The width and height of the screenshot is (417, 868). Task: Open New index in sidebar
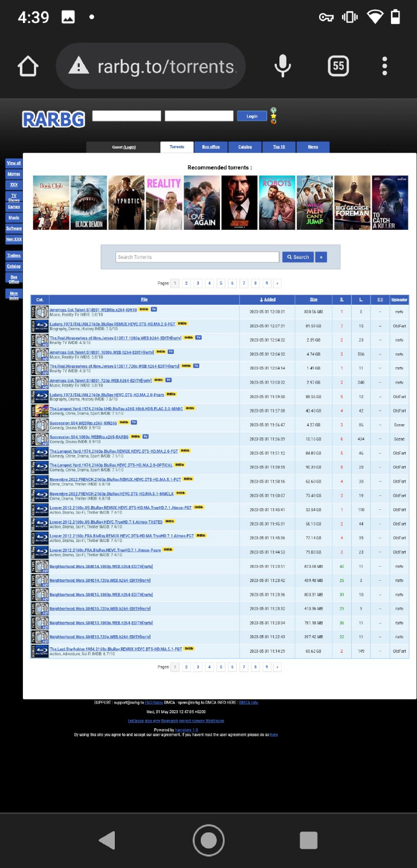pos(13,295)
